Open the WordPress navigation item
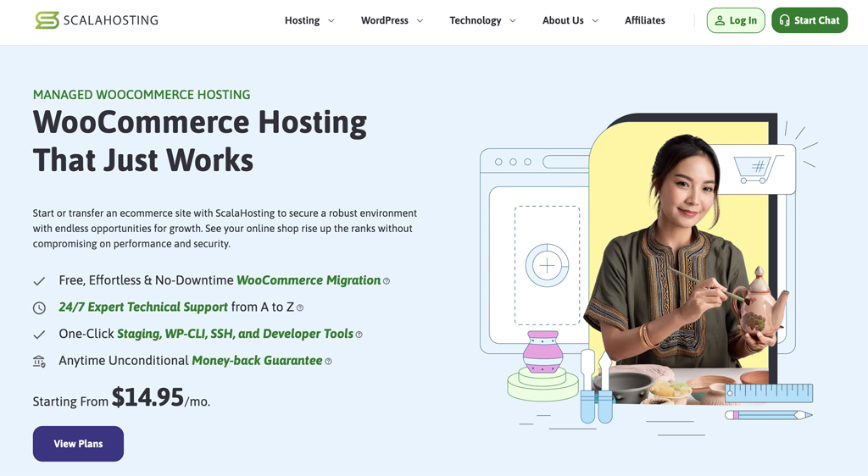Image resolution: width=868 pixels, height=476 pixels. pyautogui.click(x=385, y=20)
